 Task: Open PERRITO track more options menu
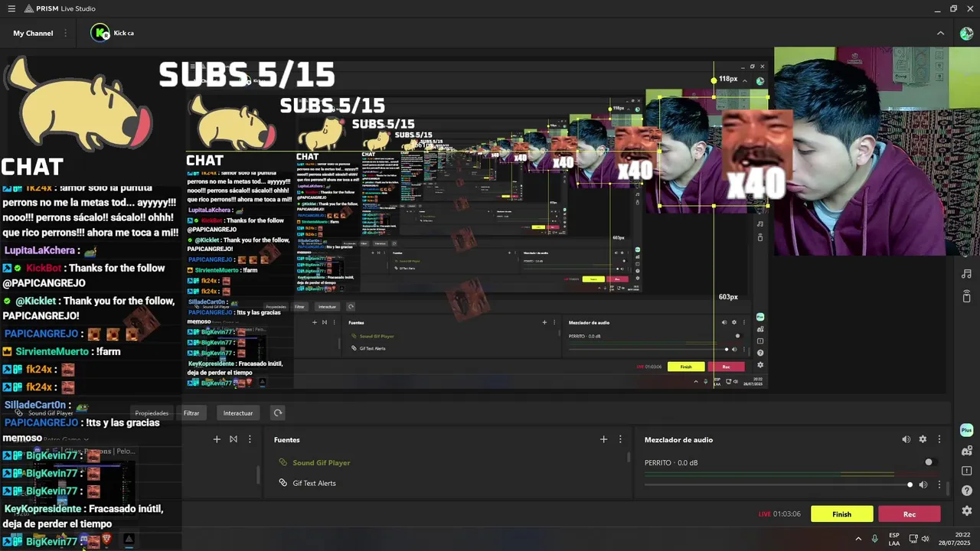point(939,484)
